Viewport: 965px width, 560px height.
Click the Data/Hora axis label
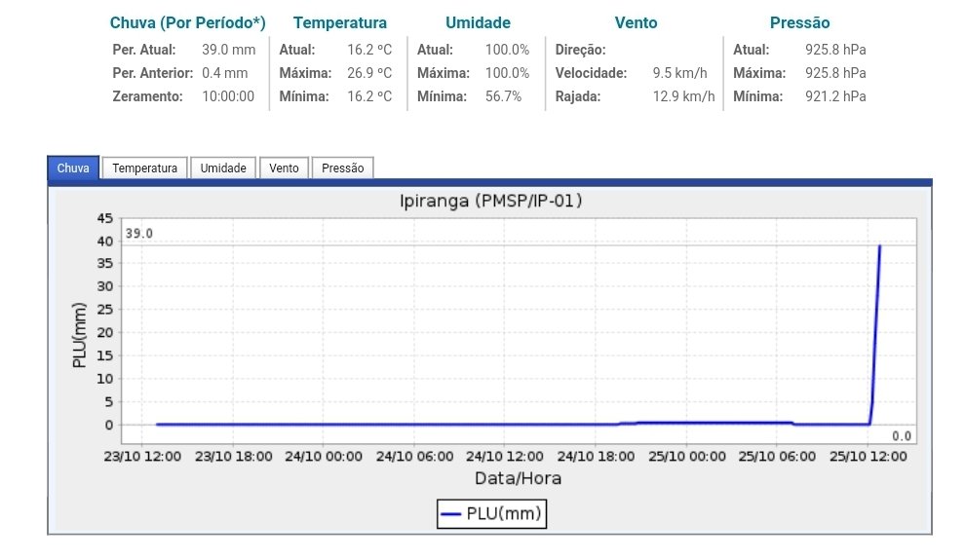(518, 478)
